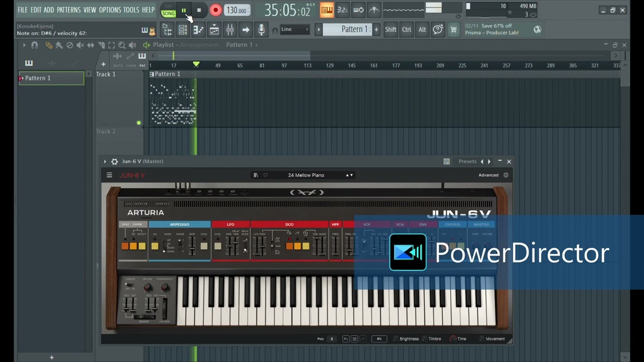The image size is (644, 362).
Task: Open the TOOLS menu
Action: click(131, 10)
